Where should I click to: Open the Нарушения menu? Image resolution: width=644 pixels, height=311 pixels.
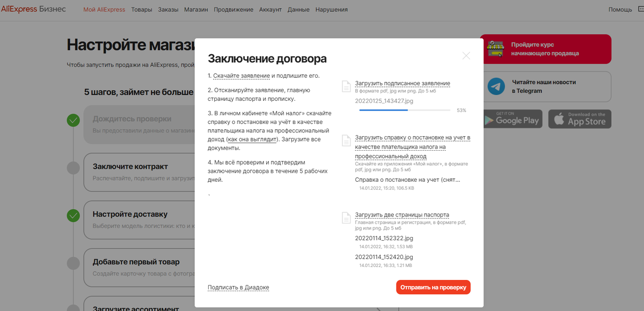pyautogui.click(x=331, y=10)
